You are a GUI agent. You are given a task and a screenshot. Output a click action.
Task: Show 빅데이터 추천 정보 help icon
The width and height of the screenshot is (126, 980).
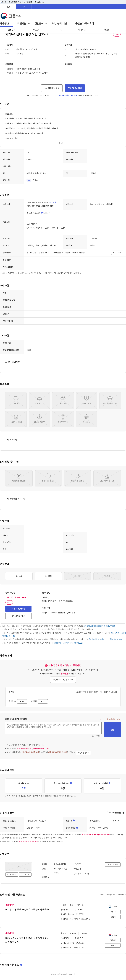(21, 965)
